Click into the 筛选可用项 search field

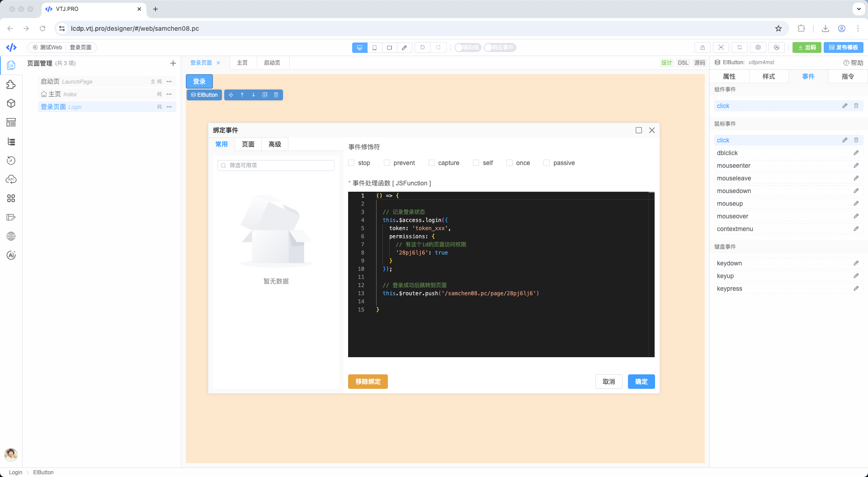[x=276, y=165]
